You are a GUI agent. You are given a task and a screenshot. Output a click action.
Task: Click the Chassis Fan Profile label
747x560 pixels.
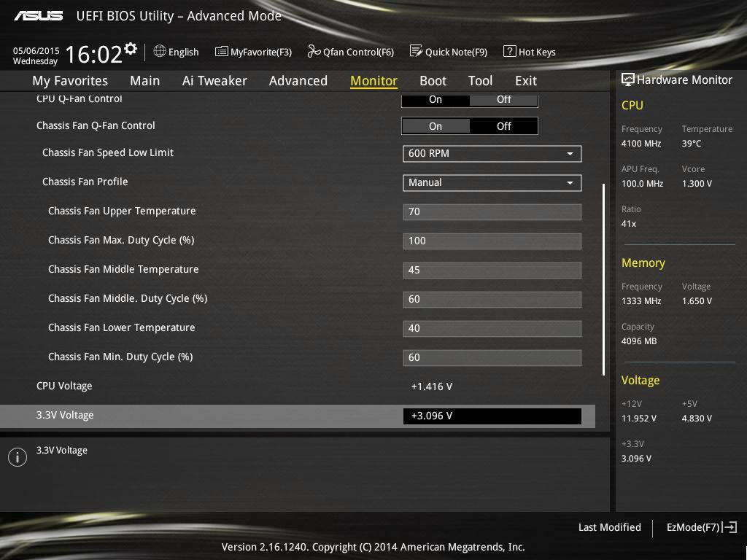(85, 182)
